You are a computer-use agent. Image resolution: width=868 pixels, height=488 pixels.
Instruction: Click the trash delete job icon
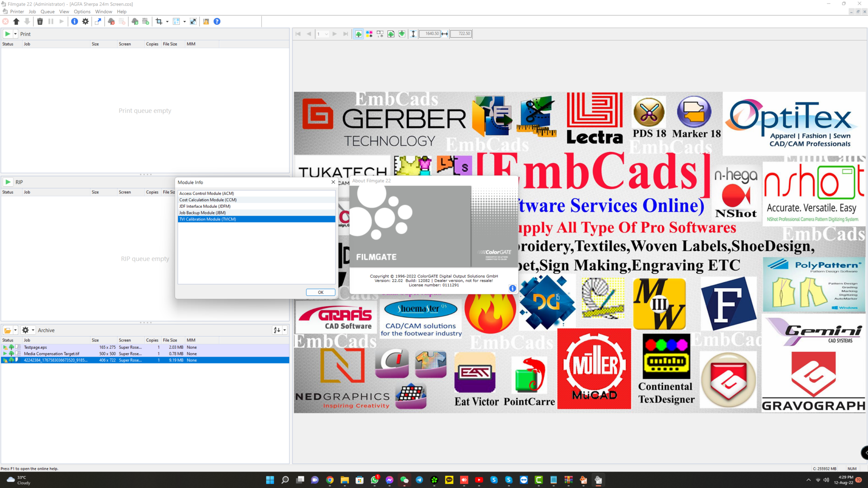pyautogui.click(x=40, y=21)
